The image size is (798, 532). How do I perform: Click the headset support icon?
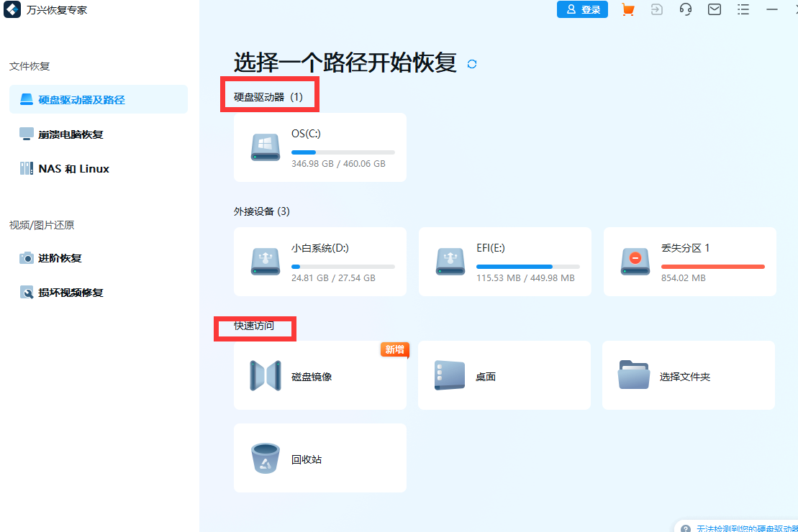pos(685,9)
